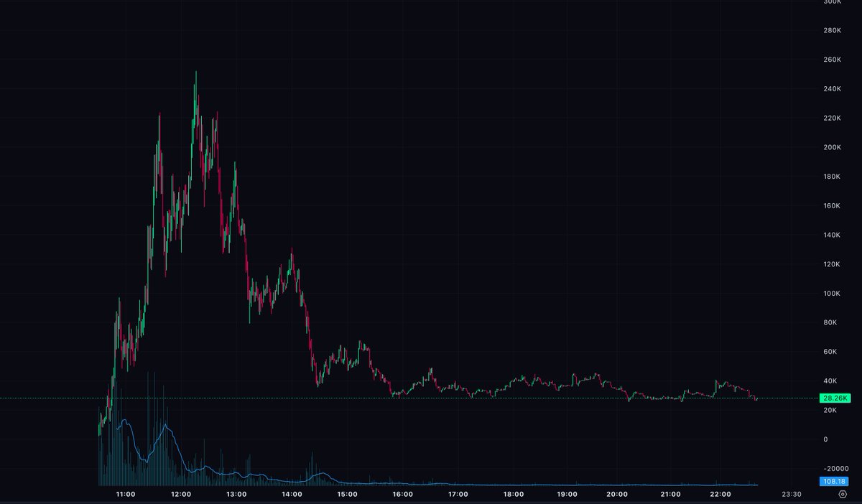Click the 18:00 time axis label
Image resolution: width=862 pixels, height=504 pixels.
pos(513,495)
